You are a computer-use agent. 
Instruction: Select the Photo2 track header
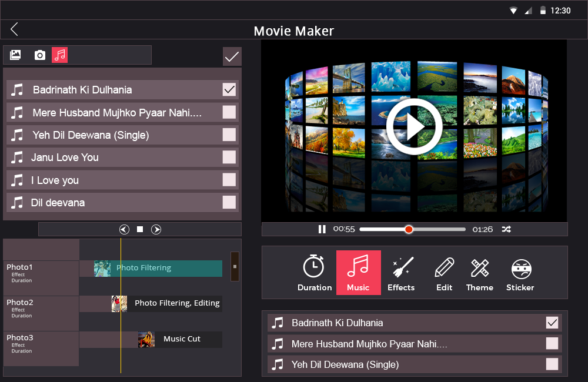[x=41, y=313]
